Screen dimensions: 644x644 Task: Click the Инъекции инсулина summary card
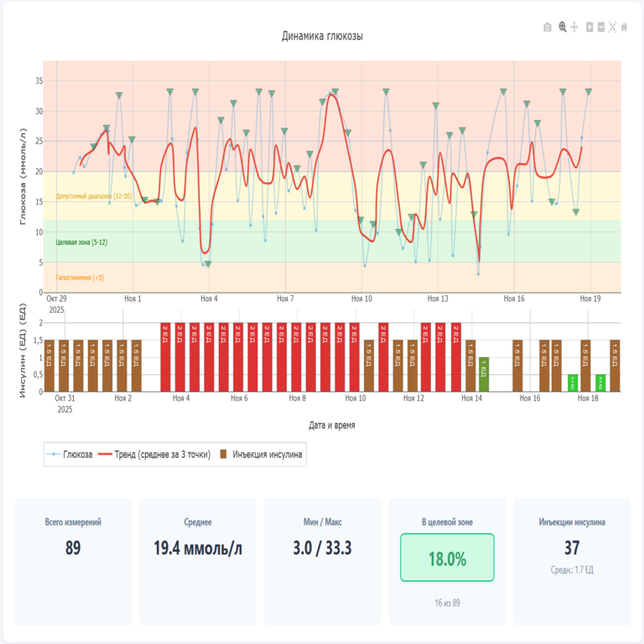pos(571,561)
